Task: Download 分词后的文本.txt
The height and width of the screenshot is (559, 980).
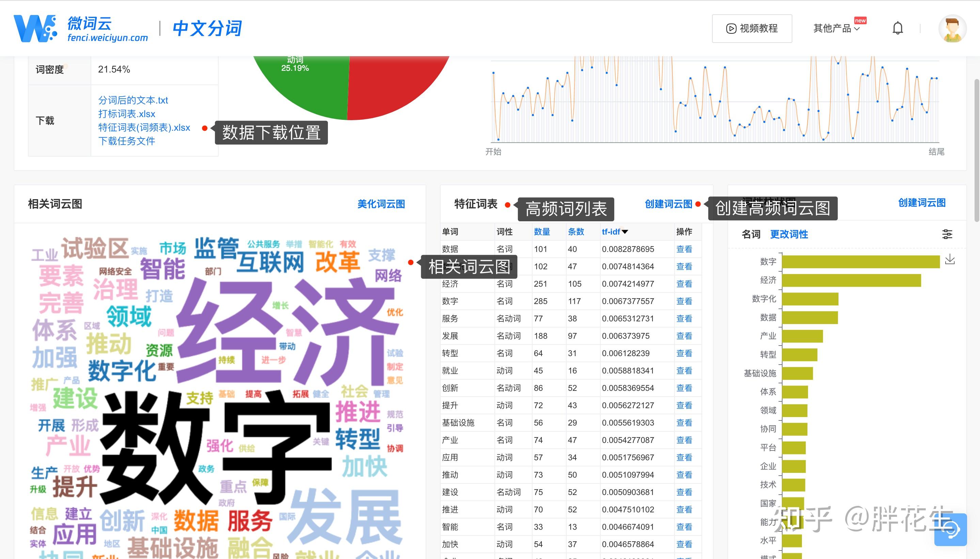Action: 133,100
